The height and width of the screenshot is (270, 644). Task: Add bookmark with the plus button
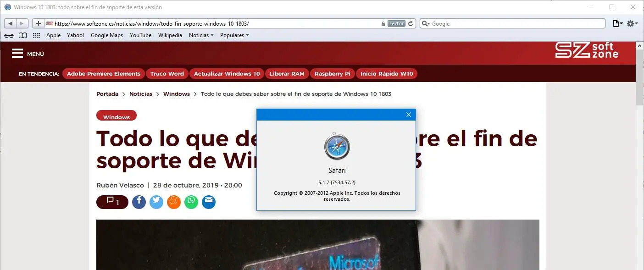(39, 23)
